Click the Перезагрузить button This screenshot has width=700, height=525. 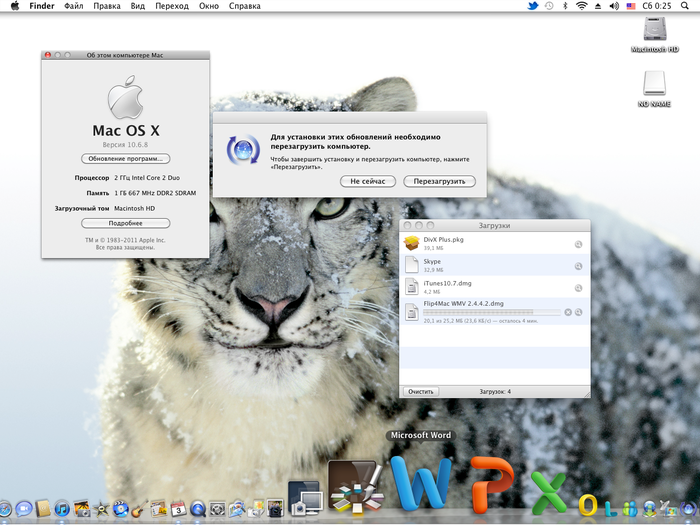439,181
